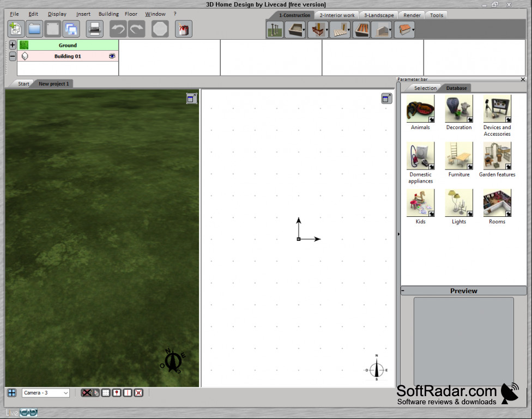Close the Parameter bar panel

[x=523, y=80]
